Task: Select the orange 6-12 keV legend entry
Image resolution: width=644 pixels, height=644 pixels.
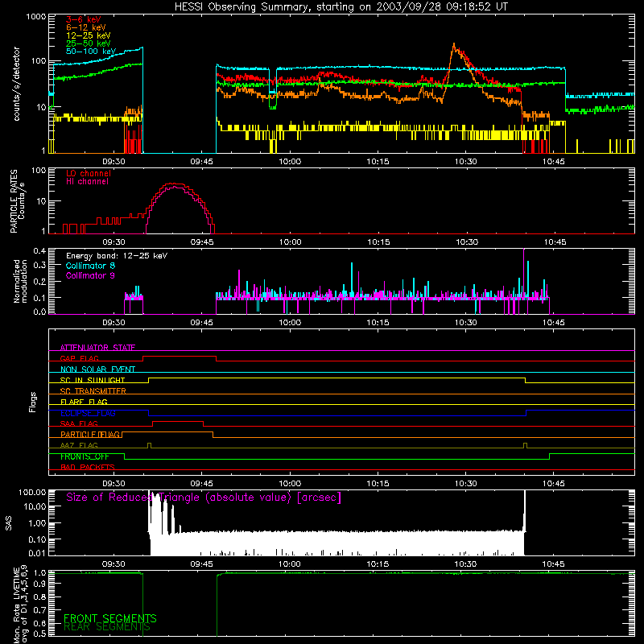Action: tap(86, 27)
